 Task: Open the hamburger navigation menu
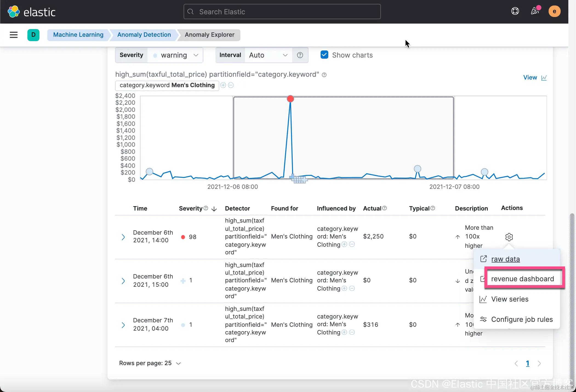(13, 35)
